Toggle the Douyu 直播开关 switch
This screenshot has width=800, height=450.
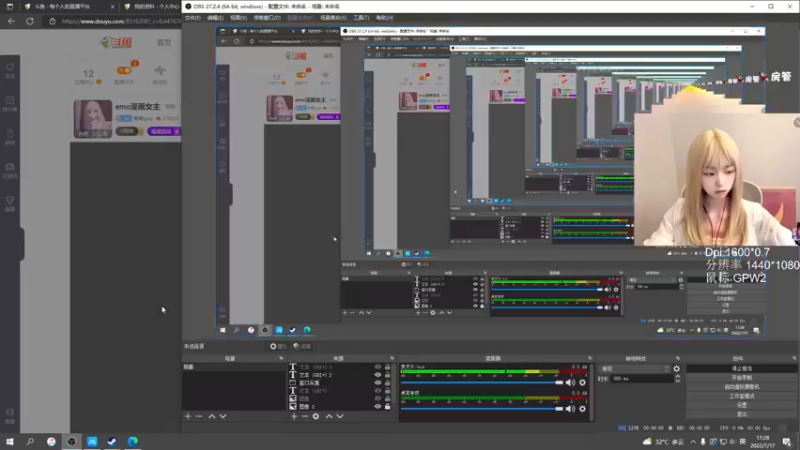(x=125, y=71)
